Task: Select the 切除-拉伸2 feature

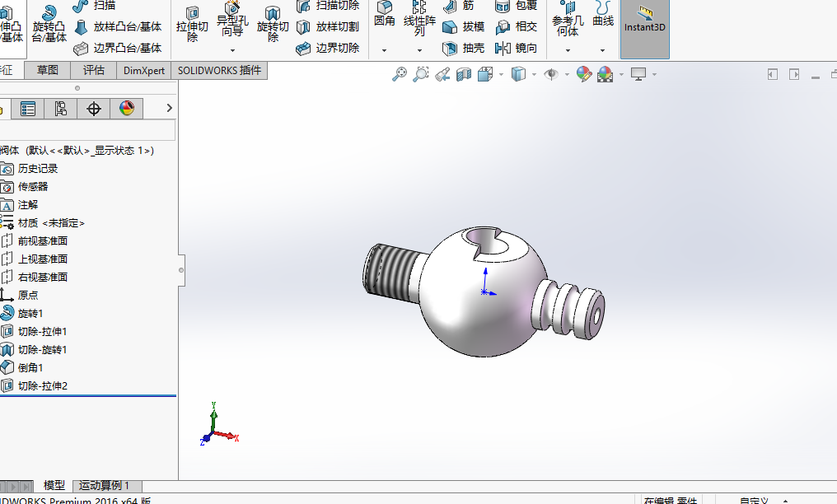Action: click(34, 386)
